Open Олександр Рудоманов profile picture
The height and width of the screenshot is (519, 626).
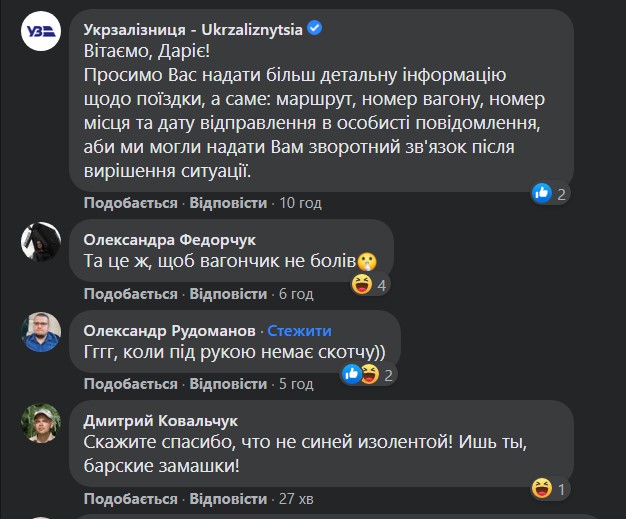41,332
